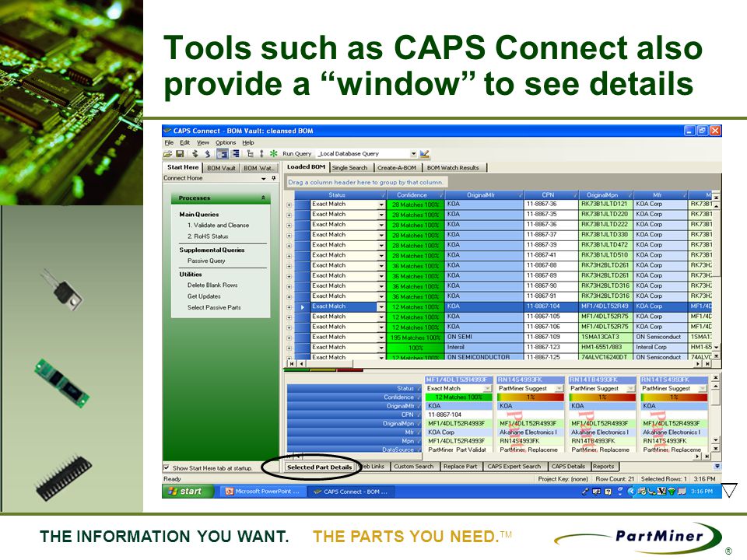This screenshot has height=560, width=747.
Task: Click the second panel layout toolbar icon
Action: [235, 154]
